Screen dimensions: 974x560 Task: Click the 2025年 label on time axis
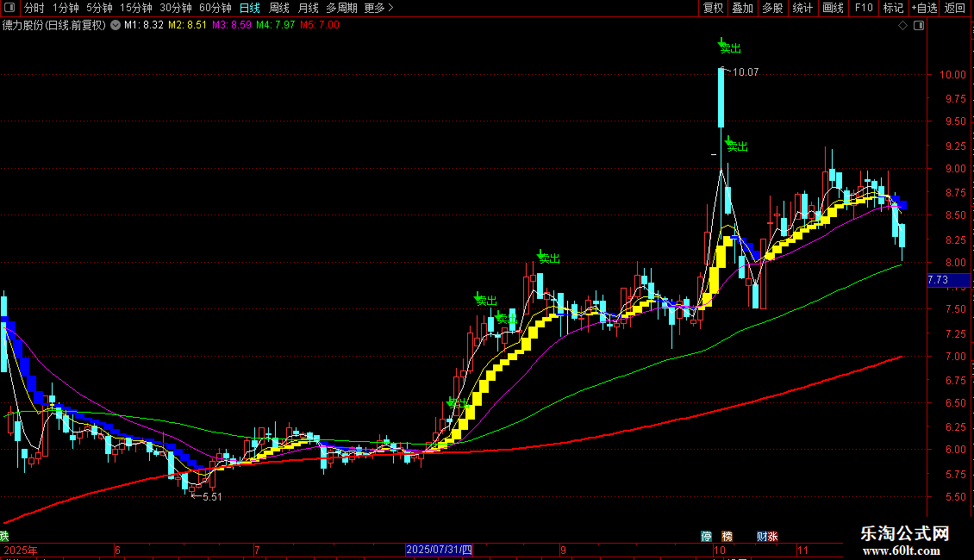(x=21, y=550)
